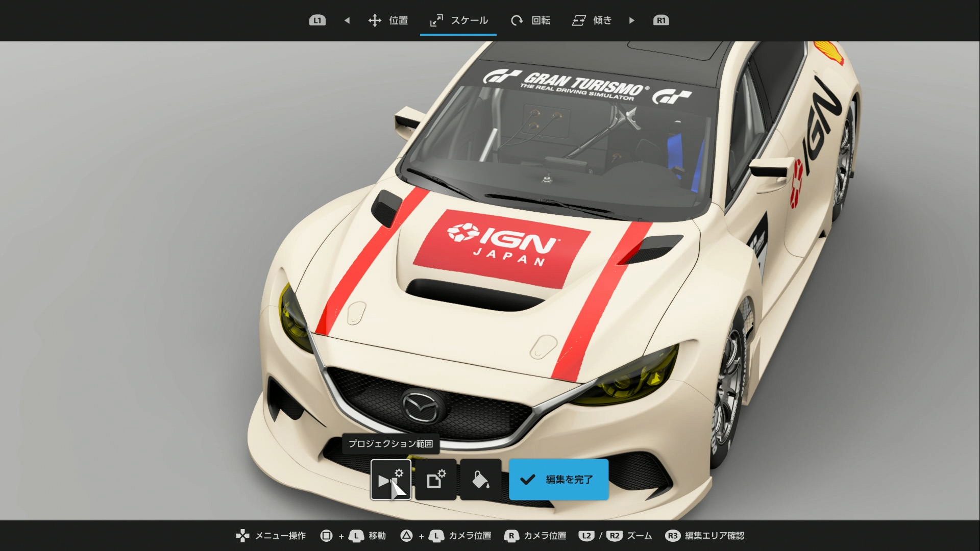Screen dimensions: 980x551
Task: Click the ズーム label in footer
Action: pos(640,536)
